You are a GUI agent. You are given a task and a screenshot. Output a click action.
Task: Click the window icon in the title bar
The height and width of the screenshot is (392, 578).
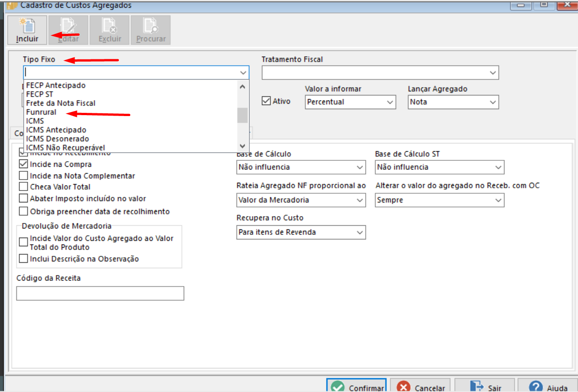[x=12, y=5]
